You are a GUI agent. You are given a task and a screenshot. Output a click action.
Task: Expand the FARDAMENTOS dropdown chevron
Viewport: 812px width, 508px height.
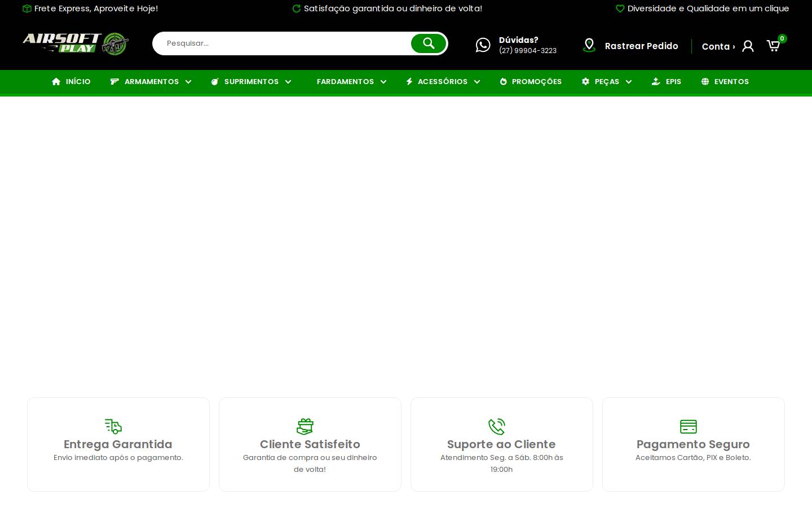tap(383, 82)
